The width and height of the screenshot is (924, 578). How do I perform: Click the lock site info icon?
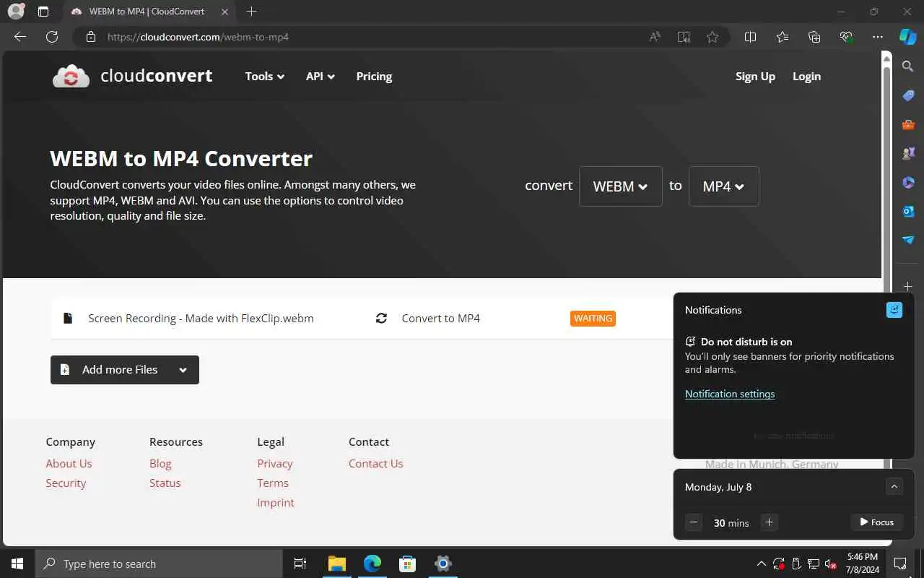coord(90,37)
